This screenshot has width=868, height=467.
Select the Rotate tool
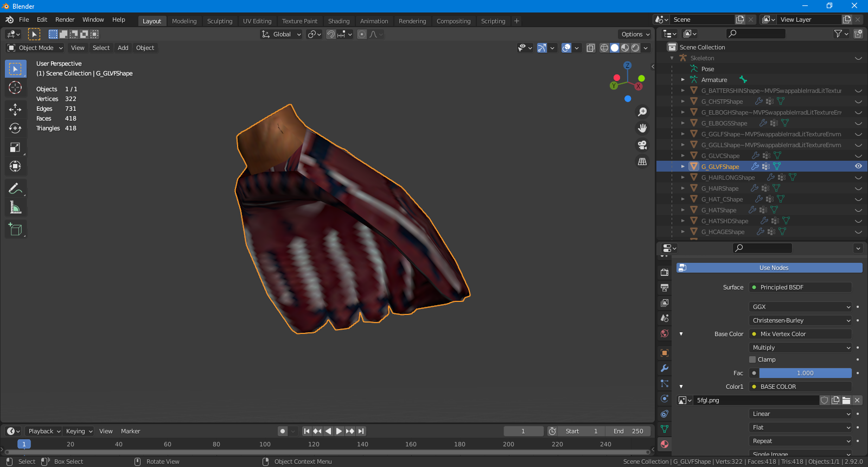tap(15, 128)
